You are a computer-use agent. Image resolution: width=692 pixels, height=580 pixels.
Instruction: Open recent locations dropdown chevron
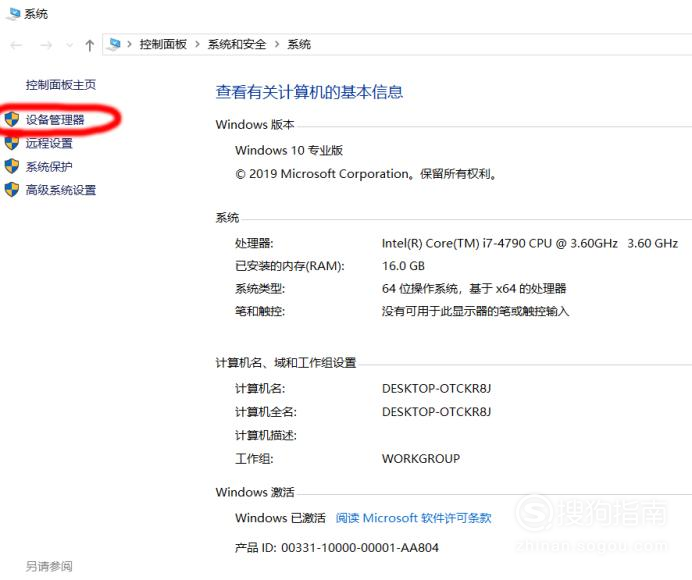click(x=69, y=45)
